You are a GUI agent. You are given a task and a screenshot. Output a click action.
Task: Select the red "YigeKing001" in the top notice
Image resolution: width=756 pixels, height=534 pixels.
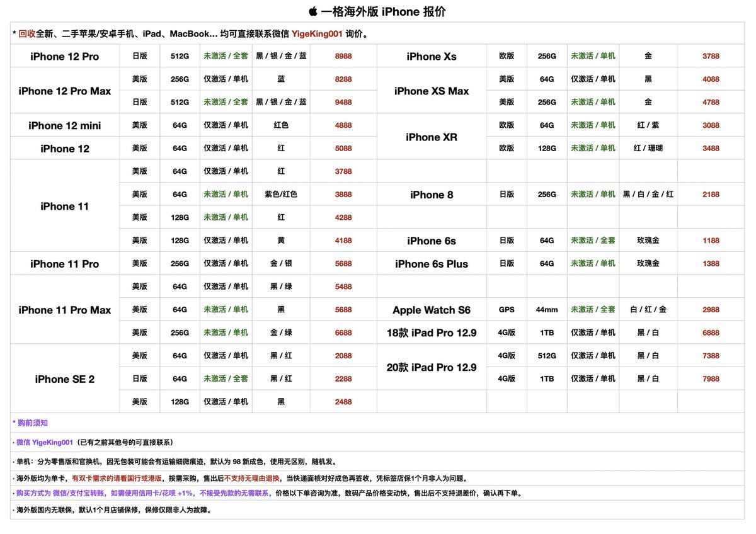pos(317,34)
